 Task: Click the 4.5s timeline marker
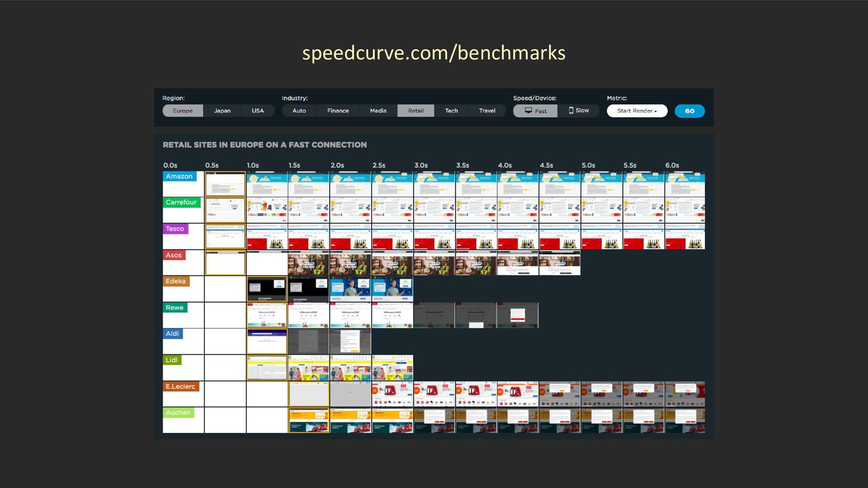tap(547, 165)
